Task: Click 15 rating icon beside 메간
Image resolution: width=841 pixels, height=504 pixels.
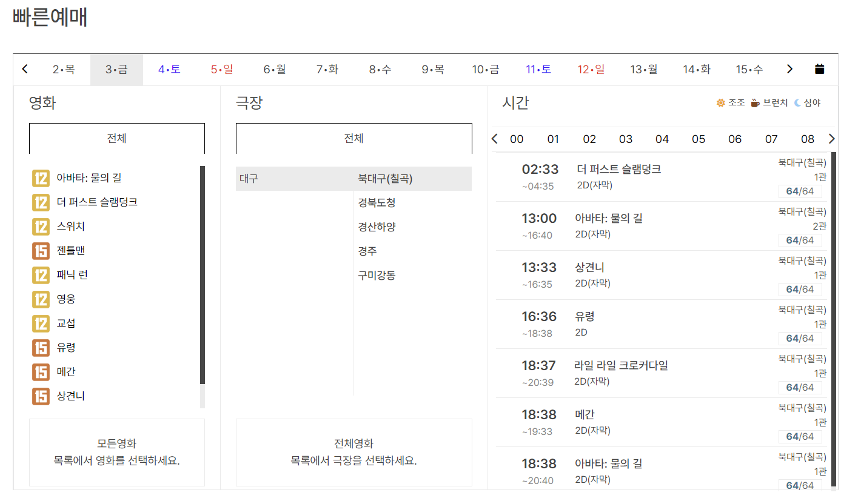Action: click(41, 372)
